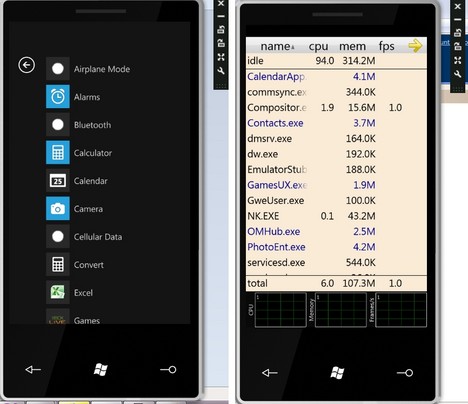This screenshot has width=468, height=404.
Task: Sort processes by the fps column header
Action: 387,46
